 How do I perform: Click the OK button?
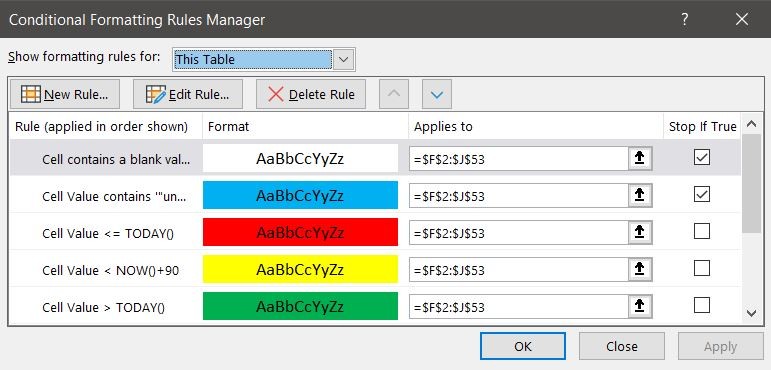(x=523, y=346)
